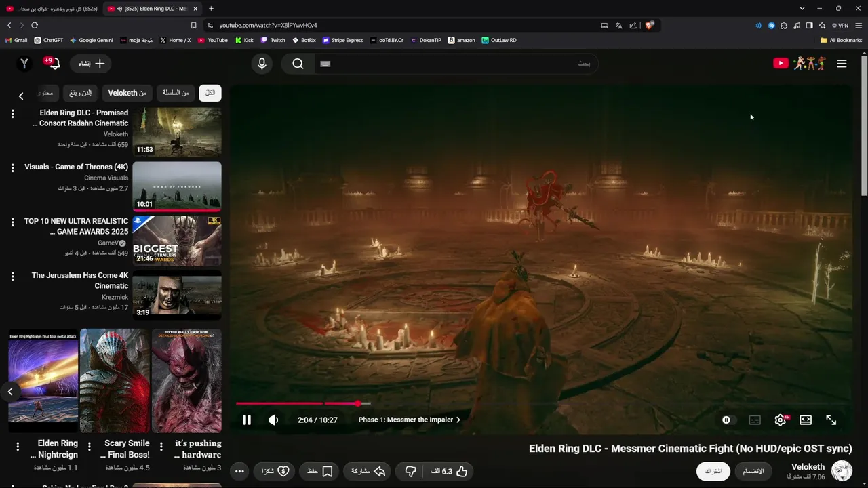This screenshot has height=488, width=868.
Task: Open GameV channel TOP 10 video thumbnail
Action: coord(177,241)
